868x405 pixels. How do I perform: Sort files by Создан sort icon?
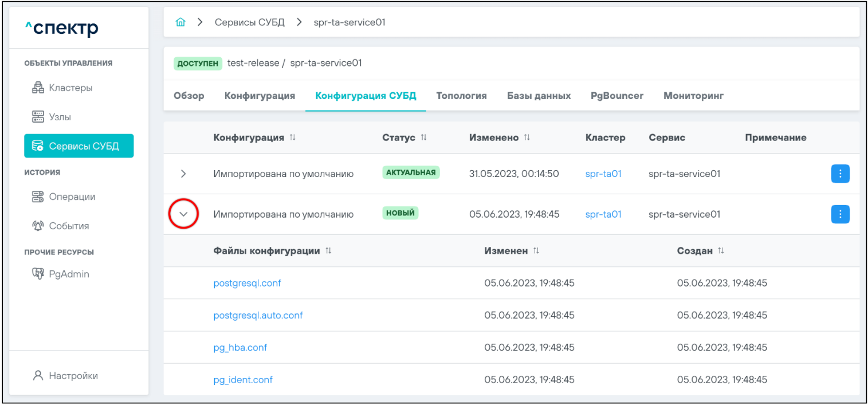pos(721,251)
